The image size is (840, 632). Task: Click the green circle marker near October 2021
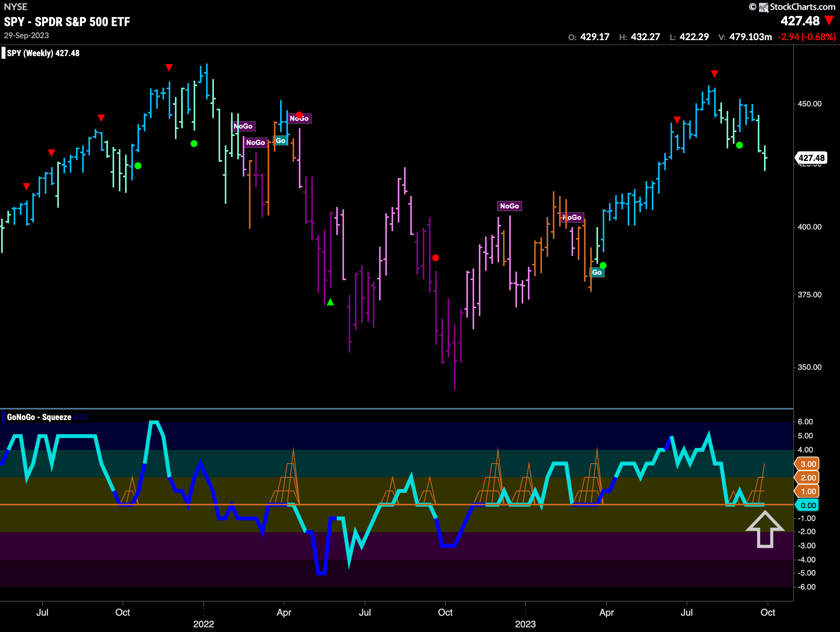click(138, 166)
